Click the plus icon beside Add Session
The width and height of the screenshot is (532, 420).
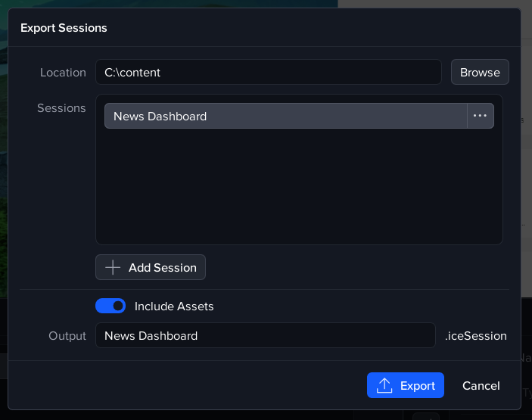[x=113, y=267]
